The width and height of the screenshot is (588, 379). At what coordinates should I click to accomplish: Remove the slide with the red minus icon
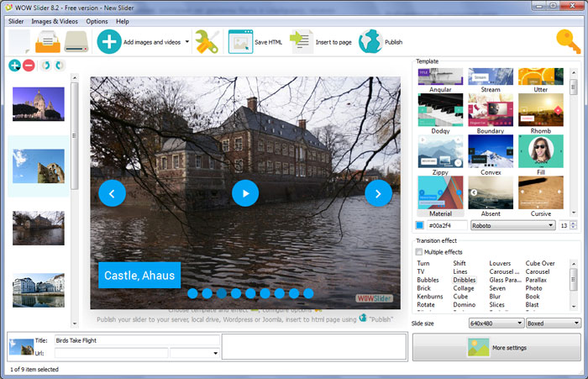tap(29, 66)
